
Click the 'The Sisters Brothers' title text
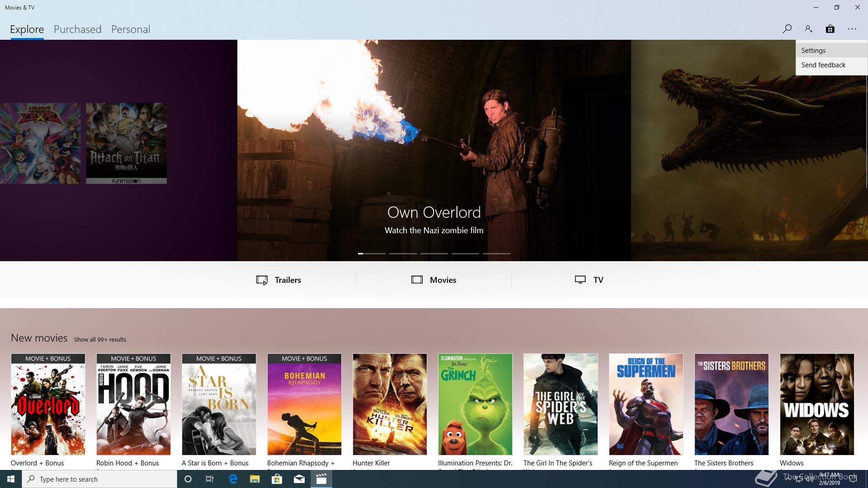tap(724, 463)
